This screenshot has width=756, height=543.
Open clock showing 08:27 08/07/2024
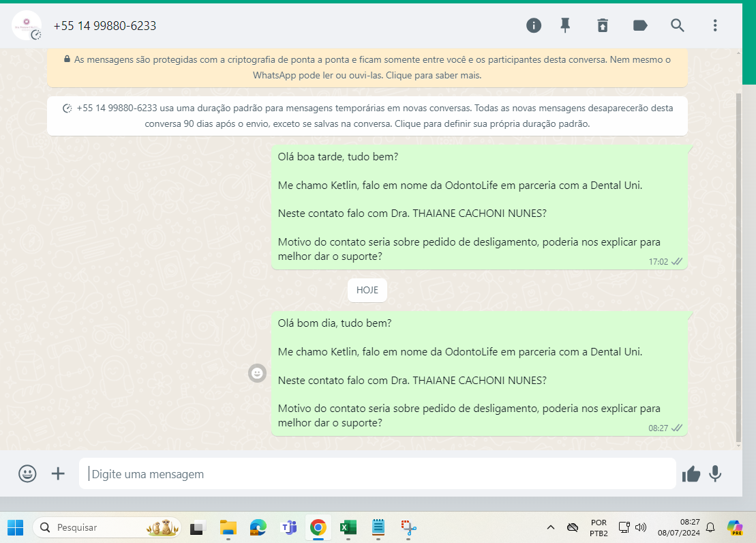[679, 527]
